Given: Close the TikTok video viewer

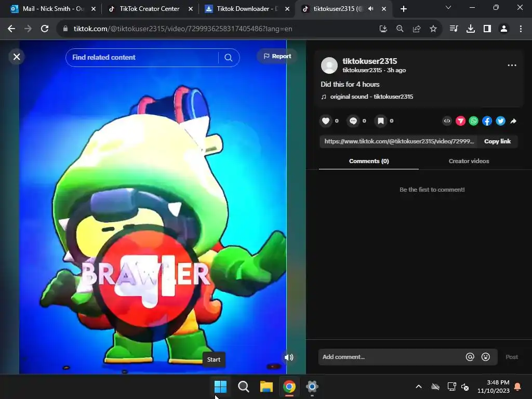Looking at the screenshot, I should click(x=17, y=57).
